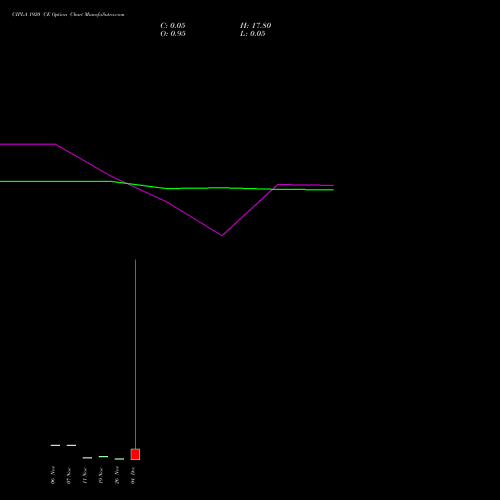
Task: Click the '11 Nov' date axis label
Action: click(85, 476)
